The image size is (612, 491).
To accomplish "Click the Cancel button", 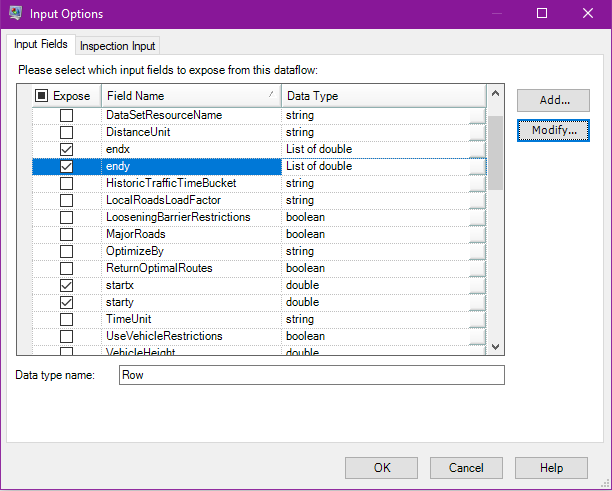I will pos(466,468).
